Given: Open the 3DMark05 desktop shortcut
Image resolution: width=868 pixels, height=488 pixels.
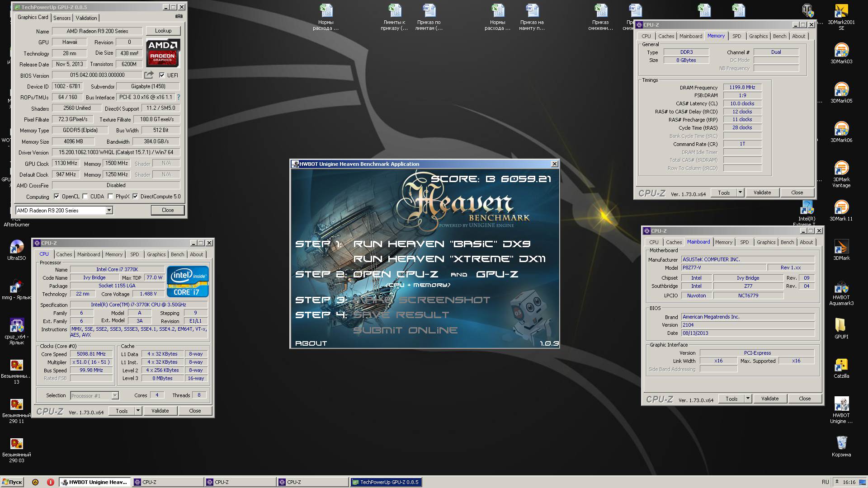Looking at the screenshot, I should click(841, 93).
